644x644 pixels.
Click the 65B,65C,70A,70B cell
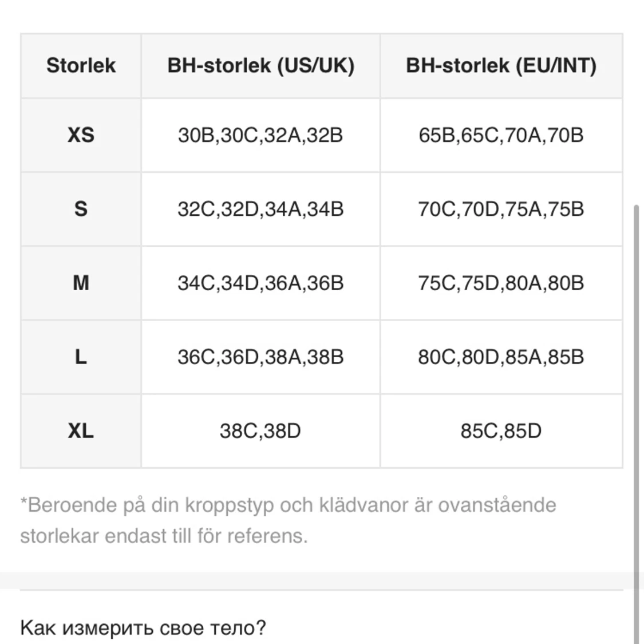[501, 135]
